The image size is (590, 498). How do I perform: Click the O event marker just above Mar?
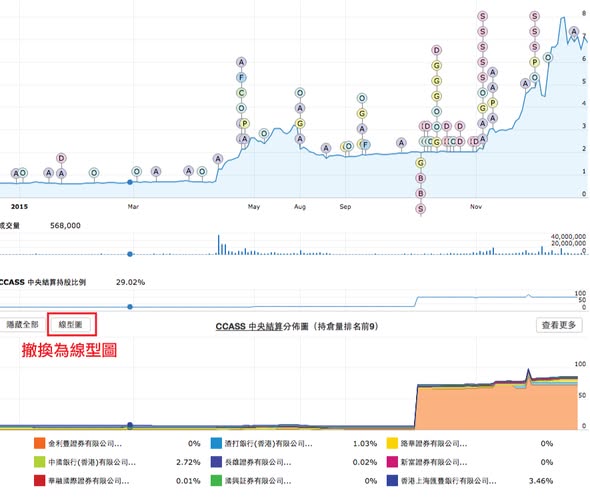point(137,172)
